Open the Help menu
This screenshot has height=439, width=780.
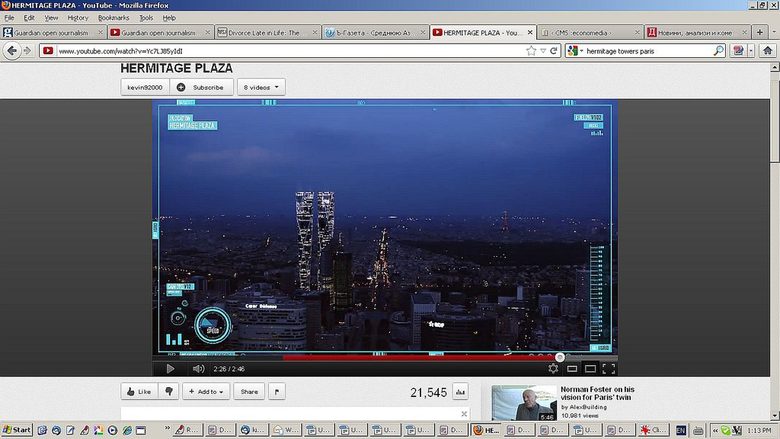[x=169, y=17]
